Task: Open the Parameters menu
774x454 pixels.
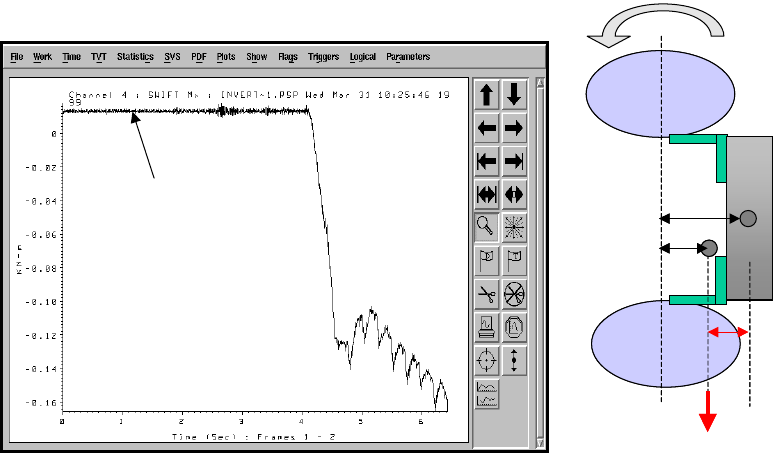Action: pyautogui.click(x=408, y=57)
